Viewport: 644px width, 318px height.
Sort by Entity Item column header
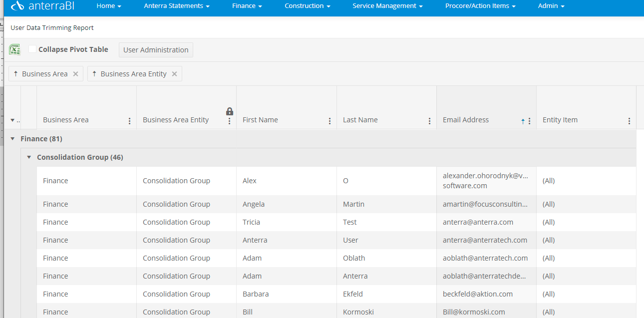pyautogui.click(x=560, y=120)
